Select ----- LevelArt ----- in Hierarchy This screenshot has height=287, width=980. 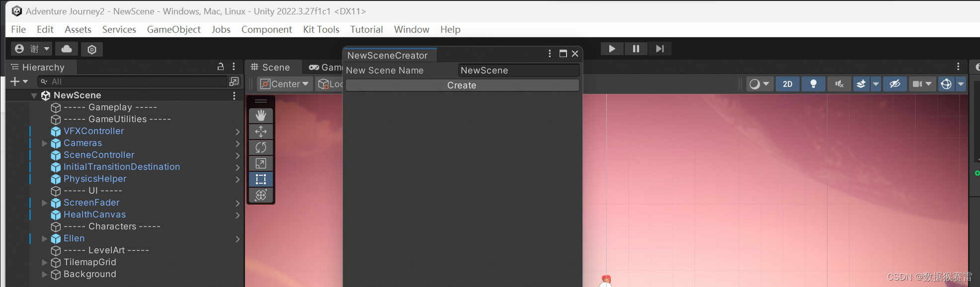click(x=106, y=251)
